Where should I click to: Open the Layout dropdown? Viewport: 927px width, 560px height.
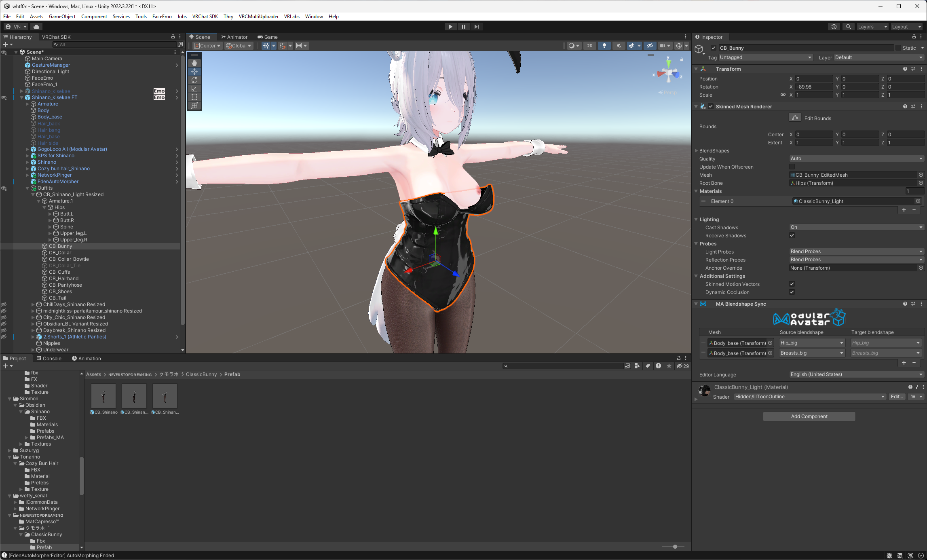pyautogui.click(x=907, y=27)
